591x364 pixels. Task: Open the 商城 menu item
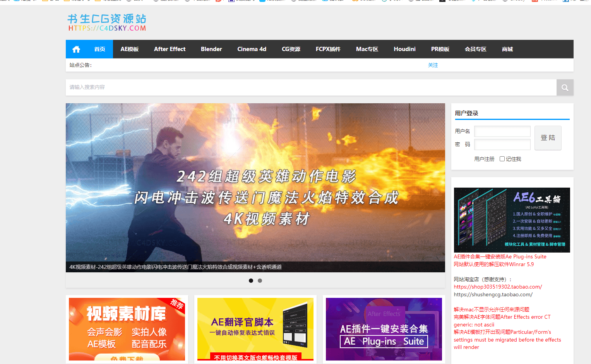[507, 49]
